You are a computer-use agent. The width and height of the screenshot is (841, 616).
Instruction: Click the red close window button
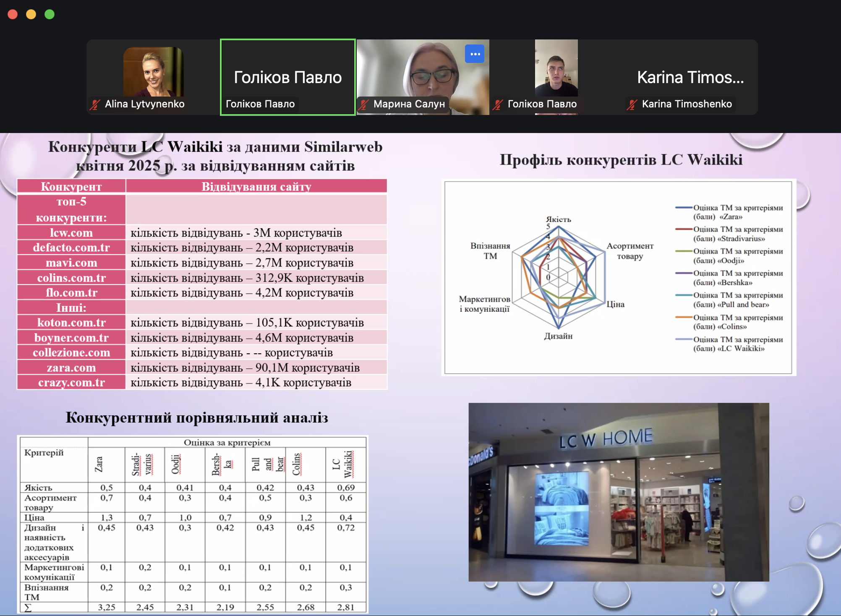click(13, 14)
